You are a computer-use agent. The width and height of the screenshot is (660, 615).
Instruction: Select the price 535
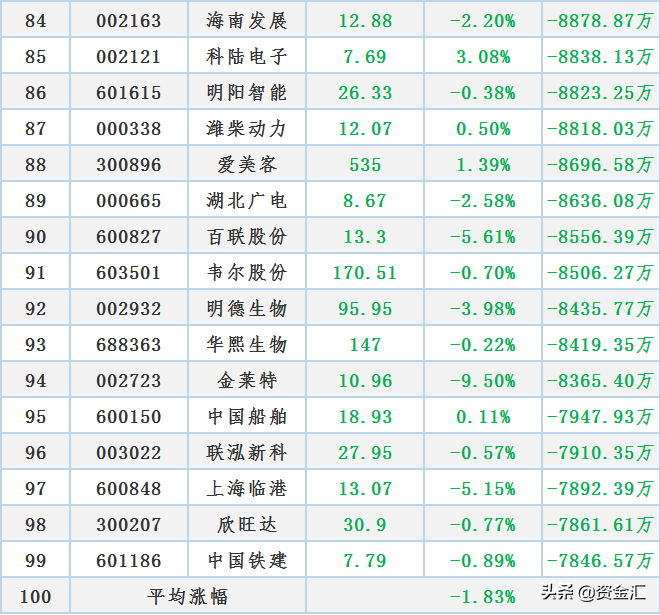click(x=365, y=165)
